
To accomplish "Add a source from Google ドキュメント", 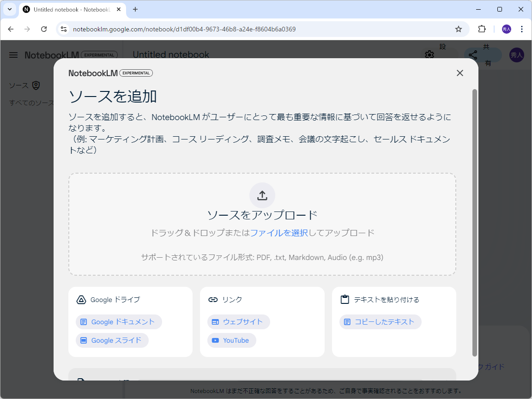I will [x=119, y=322].
